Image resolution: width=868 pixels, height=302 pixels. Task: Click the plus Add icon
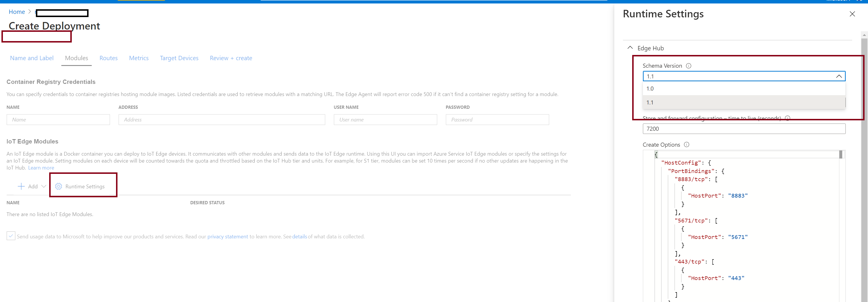click(x=21, y=186)
